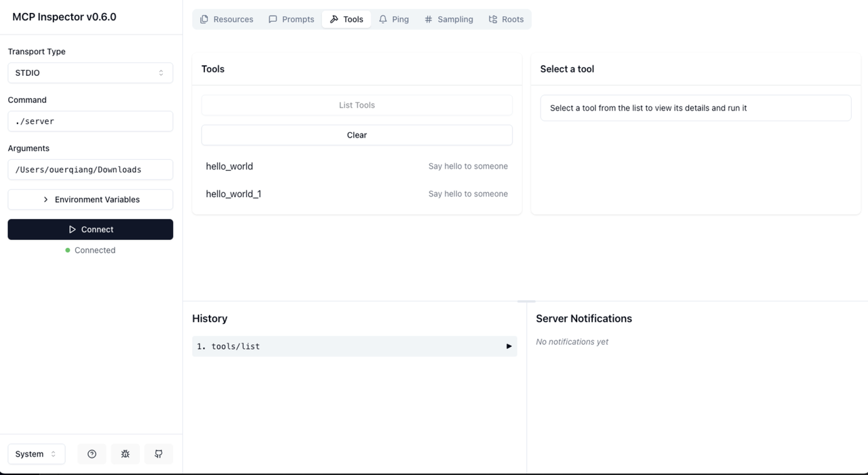Focus the Arguments text field
Image resolution: width=868 pixels, height=475 pixels.
click(90, 169)
